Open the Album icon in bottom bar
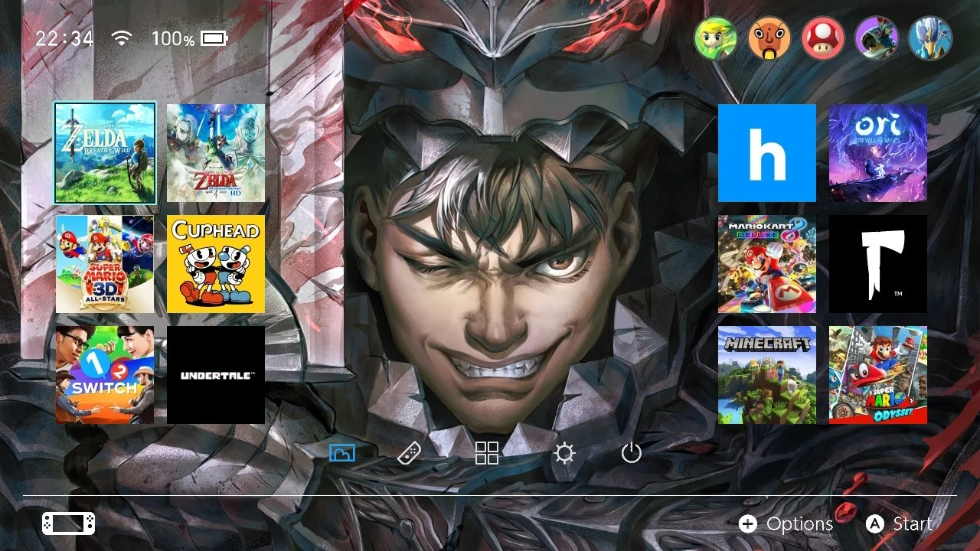Viewport: 980px width, 551px height. pos(342,453)
